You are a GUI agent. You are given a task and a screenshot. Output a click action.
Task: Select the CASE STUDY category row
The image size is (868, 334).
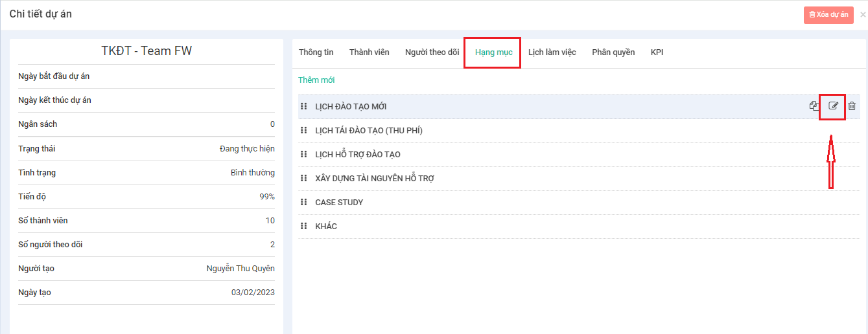click(339, 203)
